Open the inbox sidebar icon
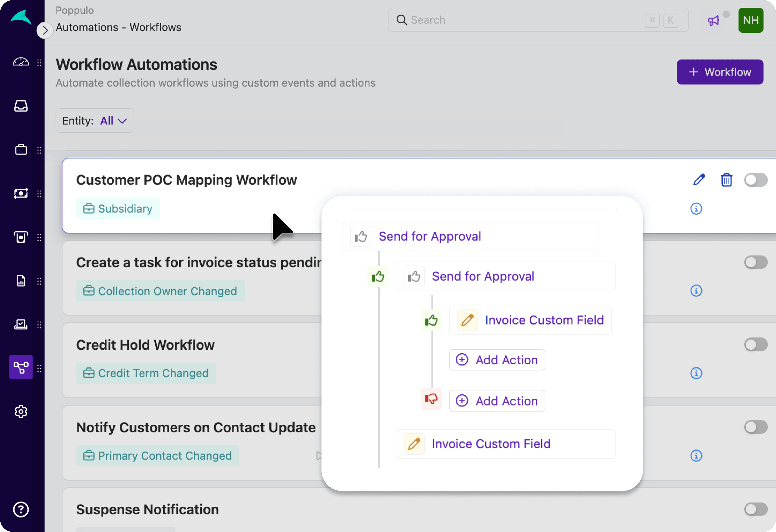Viewport: 776px width, 532px height. pos(21,106)
